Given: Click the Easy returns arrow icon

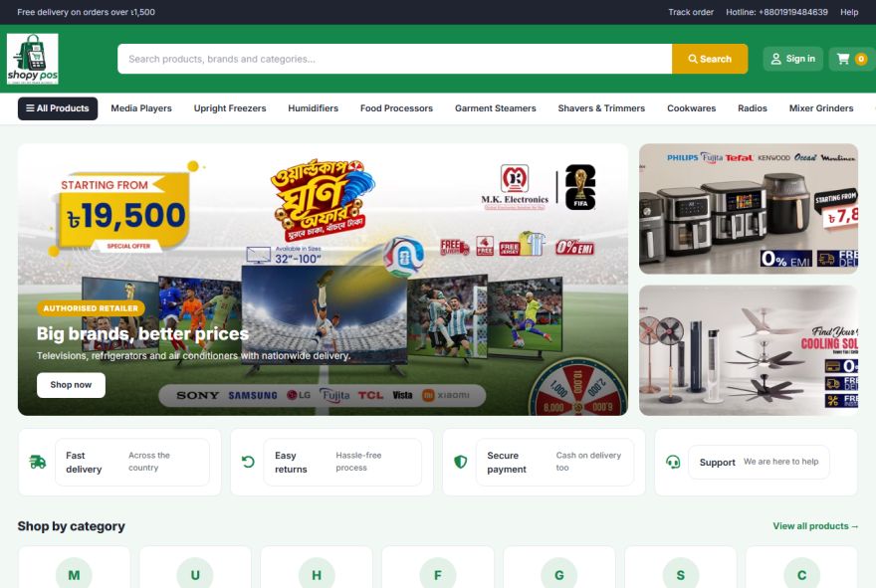Looking at the screenshot, I should point(248,462).
